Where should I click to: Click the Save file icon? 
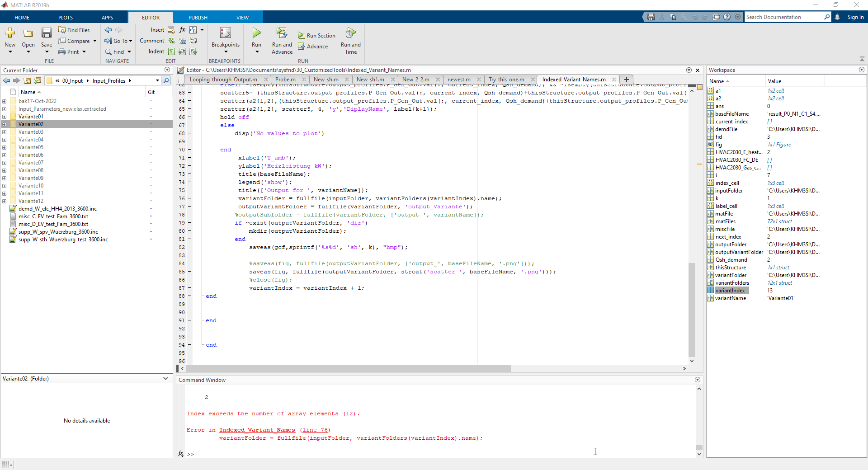point(46,33)
